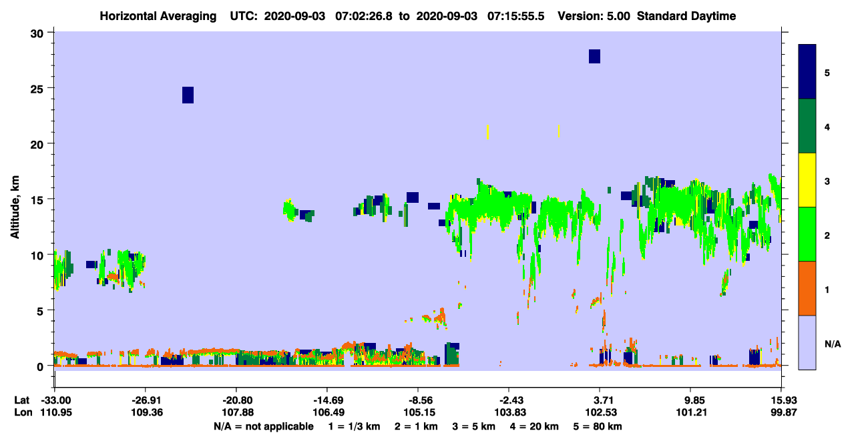868x445 pixels.
Task: Click the orange level 1 color swatch
Action: click(x=807, y=288)
